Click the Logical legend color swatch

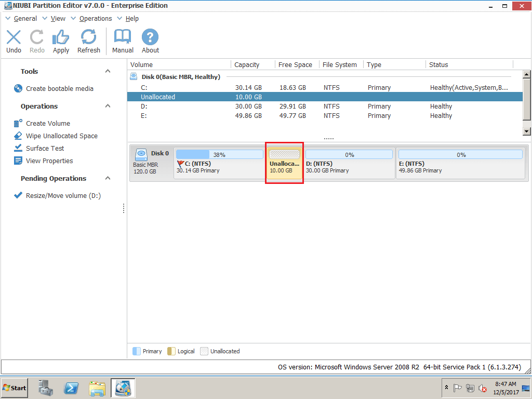point(171,351)
